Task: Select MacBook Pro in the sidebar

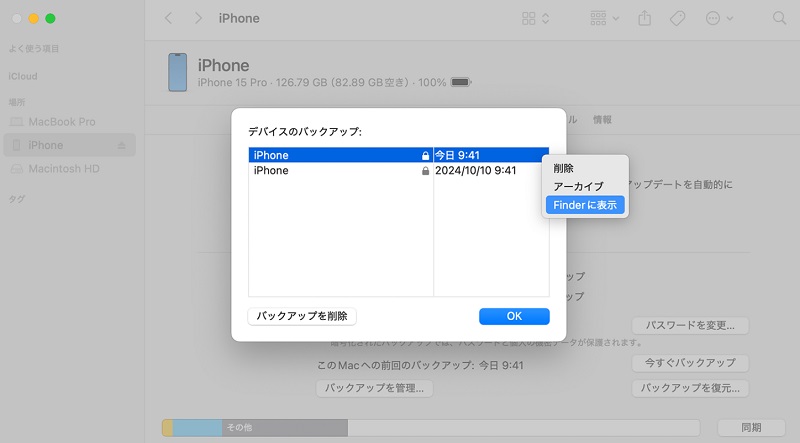Action: pyautogui.click(x=69, y=122)
